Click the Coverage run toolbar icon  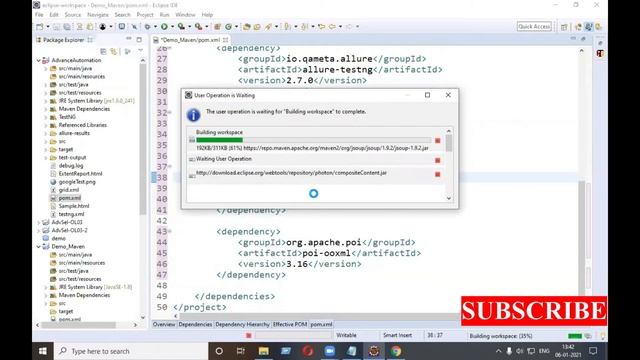(x=181, y=27)
